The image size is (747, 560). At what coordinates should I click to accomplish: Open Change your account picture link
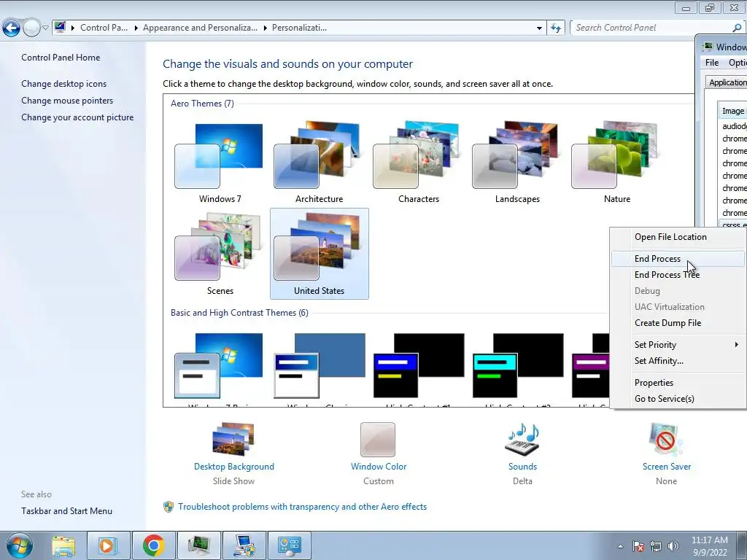(x=77, y=117)
